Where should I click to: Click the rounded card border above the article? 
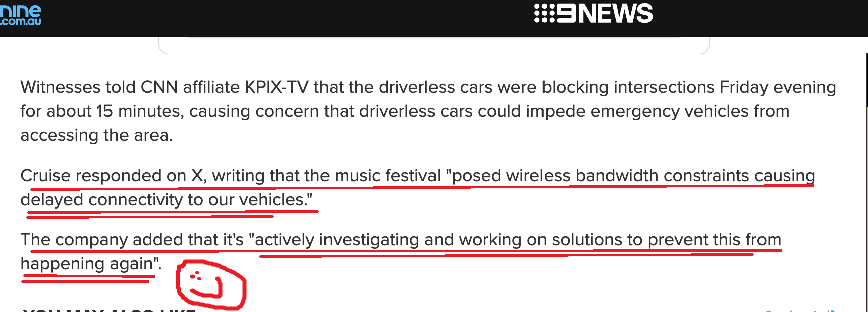(434, 53)
